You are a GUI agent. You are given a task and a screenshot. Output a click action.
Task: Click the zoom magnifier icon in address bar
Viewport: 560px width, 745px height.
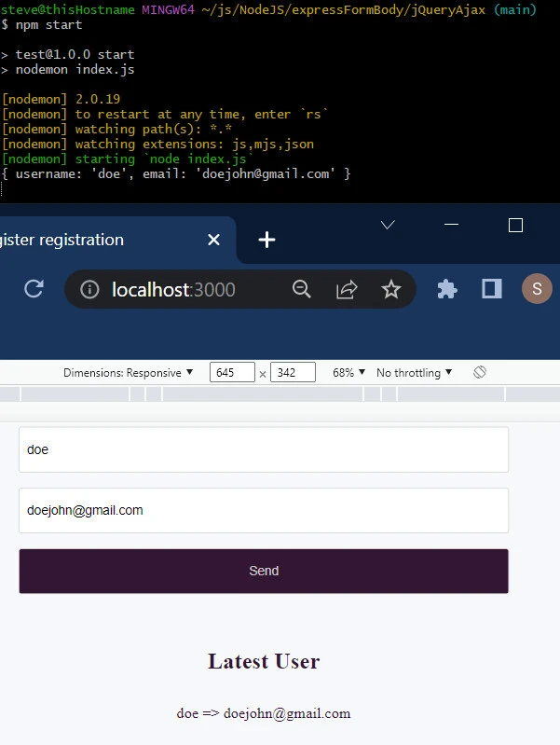pos(301,290)
